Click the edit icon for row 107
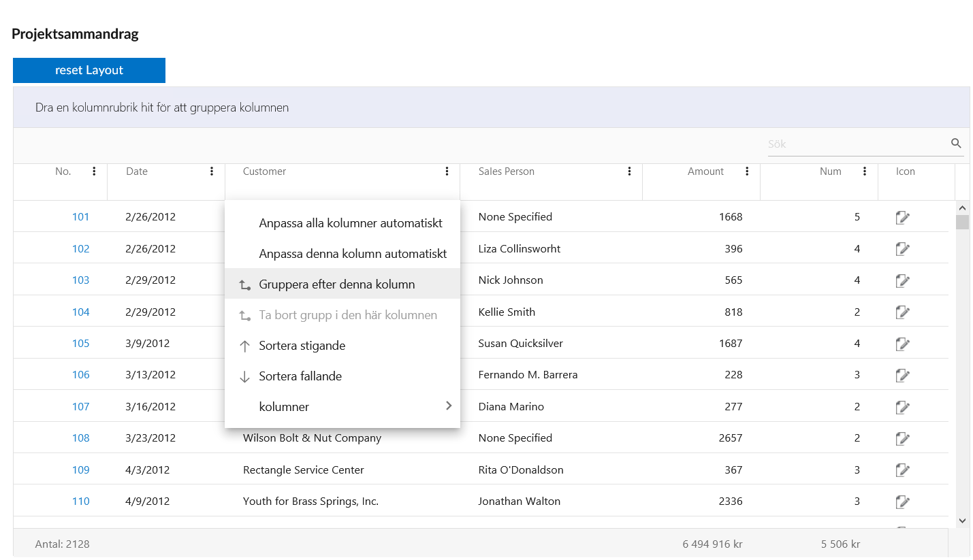The width and height of the screenshot is (973, 560). point(902,407)
